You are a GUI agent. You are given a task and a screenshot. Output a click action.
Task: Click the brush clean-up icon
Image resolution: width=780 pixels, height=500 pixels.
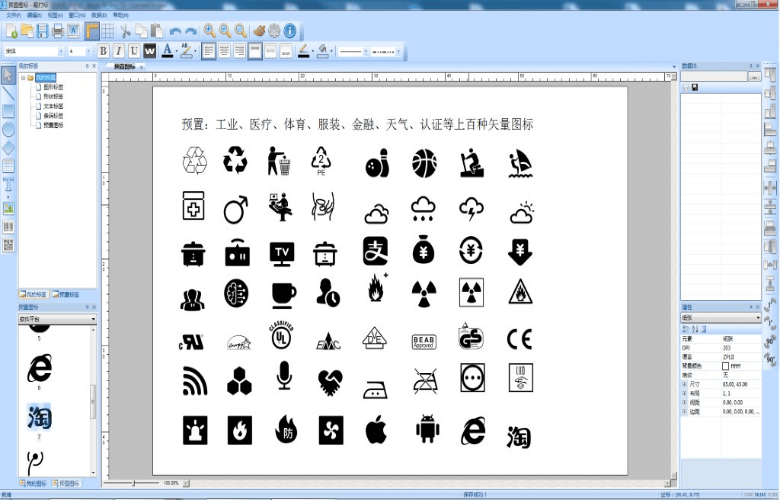tap(259, 31)
